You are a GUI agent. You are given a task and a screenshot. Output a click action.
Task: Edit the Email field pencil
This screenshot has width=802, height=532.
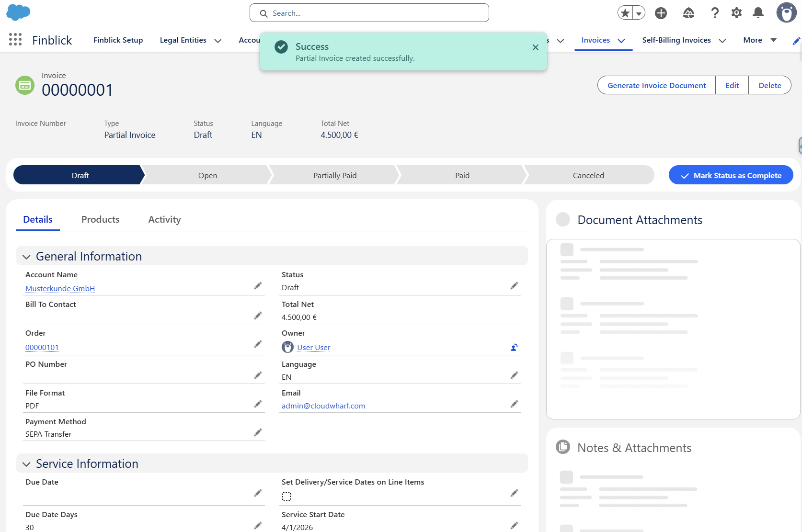click(514, 404)
